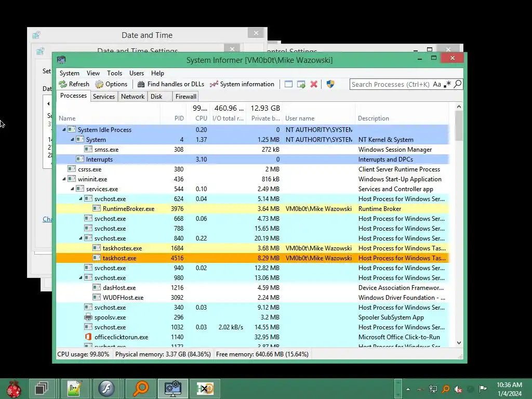Select WUDFHost.exe process row

pos(253,297)
